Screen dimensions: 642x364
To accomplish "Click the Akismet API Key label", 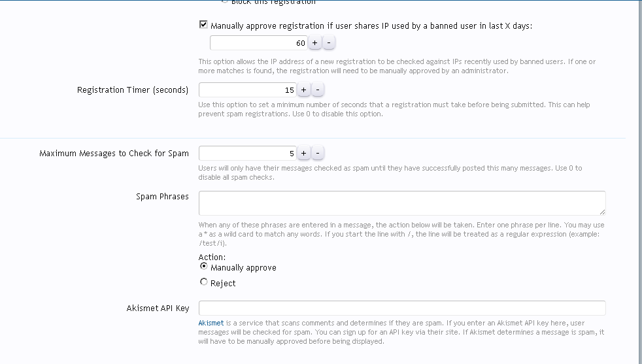I will [158, 308].
